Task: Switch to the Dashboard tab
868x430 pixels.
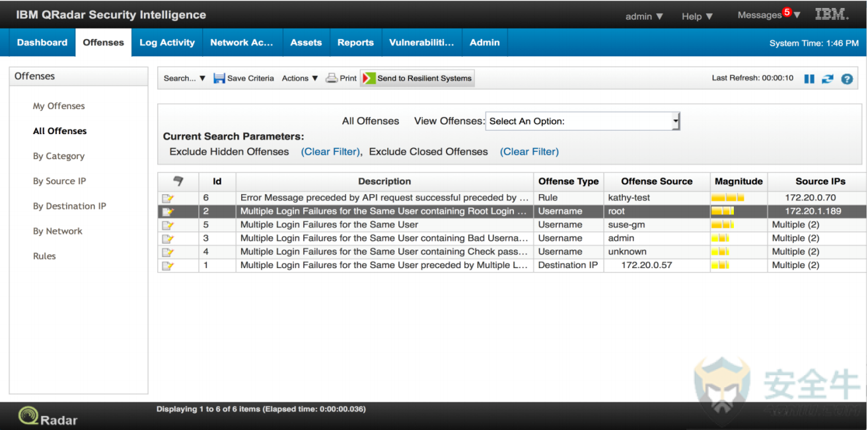Action: (42, 42)
